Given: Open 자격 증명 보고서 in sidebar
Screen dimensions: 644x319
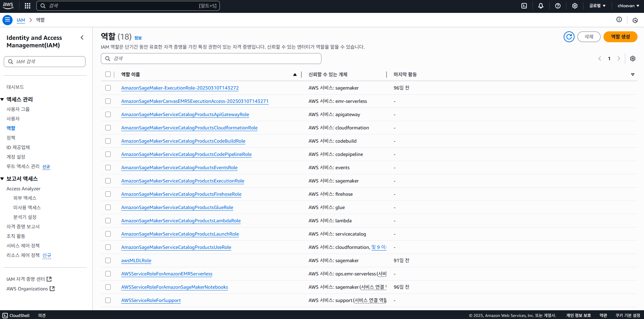Looking at the screenshot, I should 23,227.
